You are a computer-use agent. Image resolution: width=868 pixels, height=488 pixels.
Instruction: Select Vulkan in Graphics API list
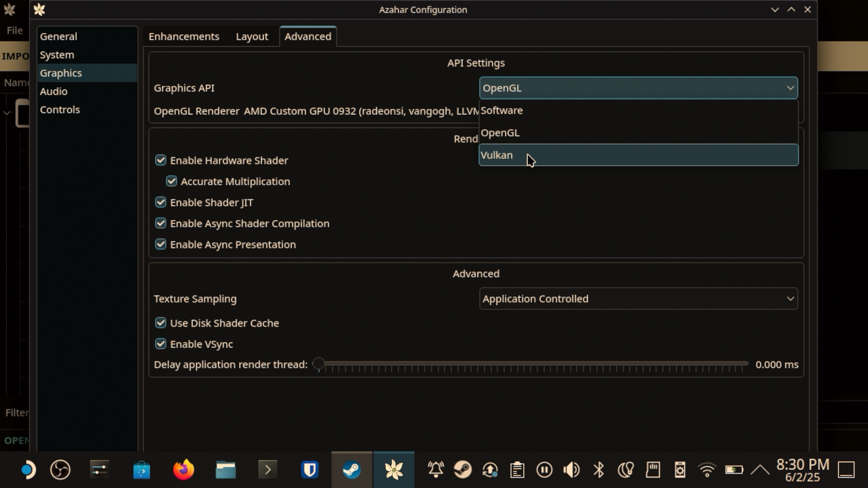pos(638,155)
